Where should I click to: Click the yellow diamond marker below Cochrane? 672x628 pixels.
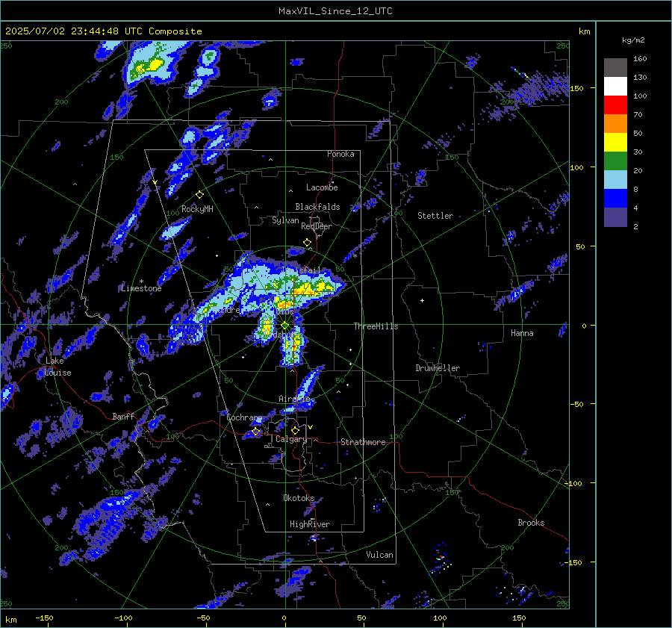(256, 432)
